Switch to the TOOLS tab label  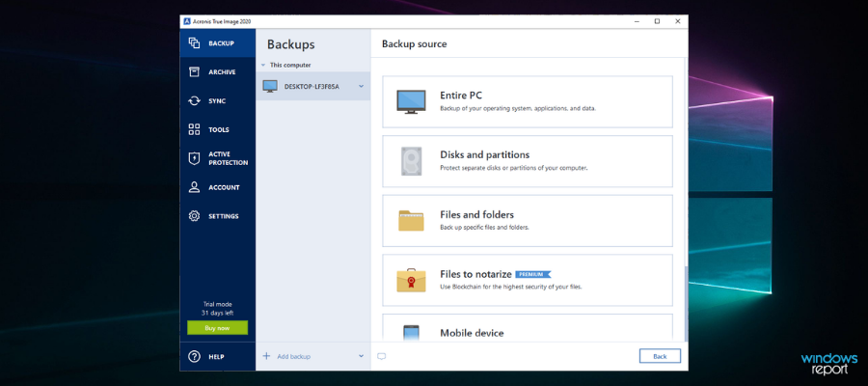tap(219, 129)
